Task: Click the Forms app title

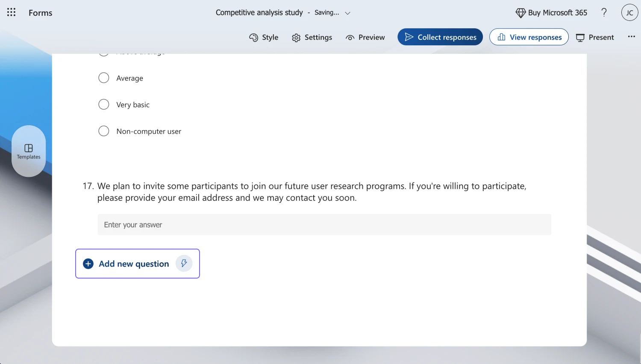Action: (41, 13)
